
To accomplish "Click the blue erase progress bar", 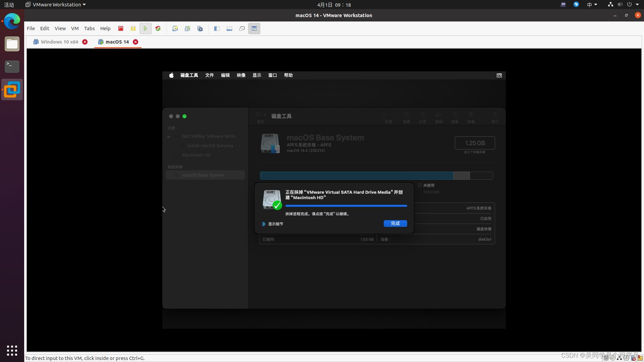I will pyautogui.click(x=346, y=206).
